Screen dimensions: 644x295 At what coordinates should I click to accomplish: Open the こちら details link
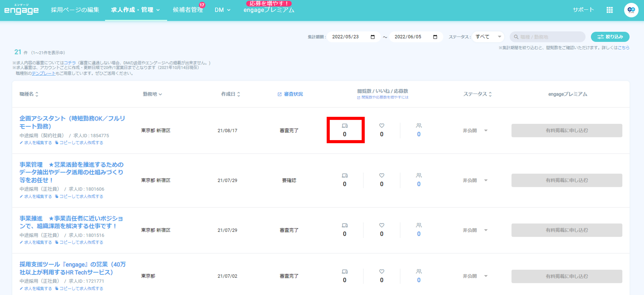[x=624, y=47]
